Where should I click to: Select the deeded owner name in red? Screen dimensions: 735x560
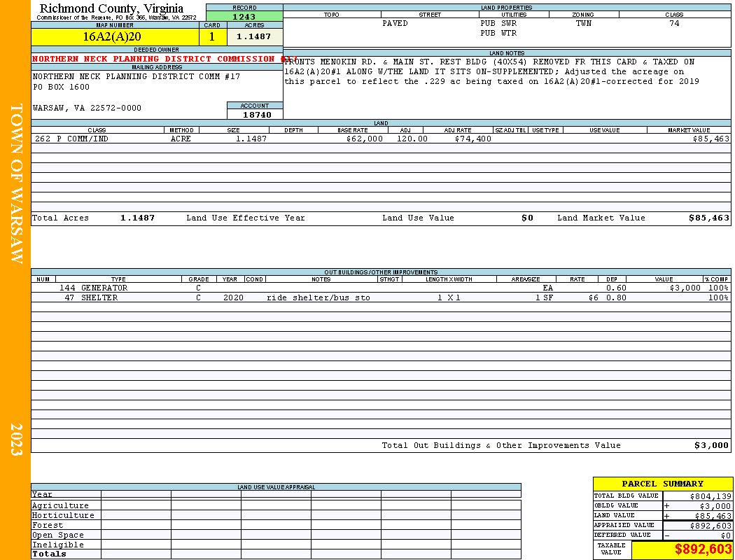[164, 59]
